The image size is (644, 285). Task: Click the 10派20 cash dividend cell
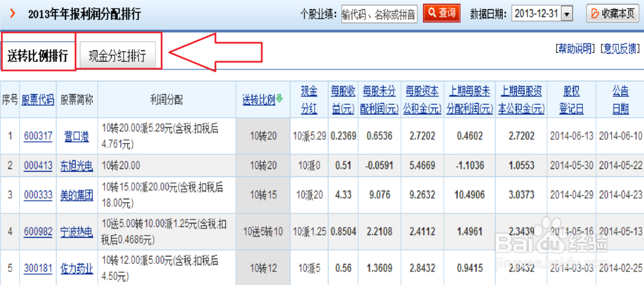click(x=309, y=195)
